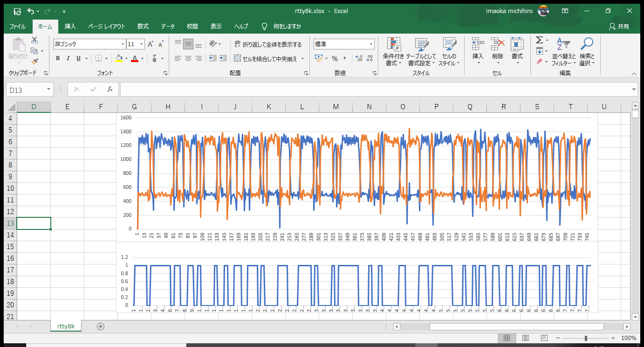Open number format dropdown
644x347 pixels.
pos(371,44)
